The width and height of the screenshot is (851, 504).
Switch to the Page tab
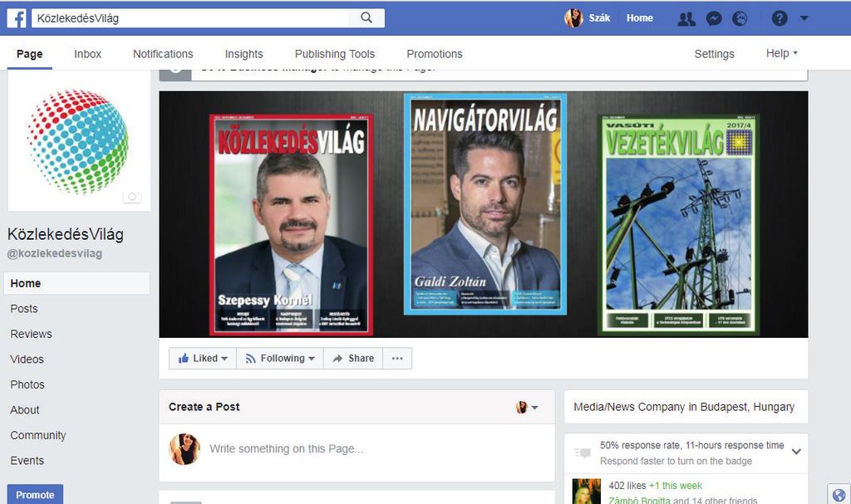point(29,54)
